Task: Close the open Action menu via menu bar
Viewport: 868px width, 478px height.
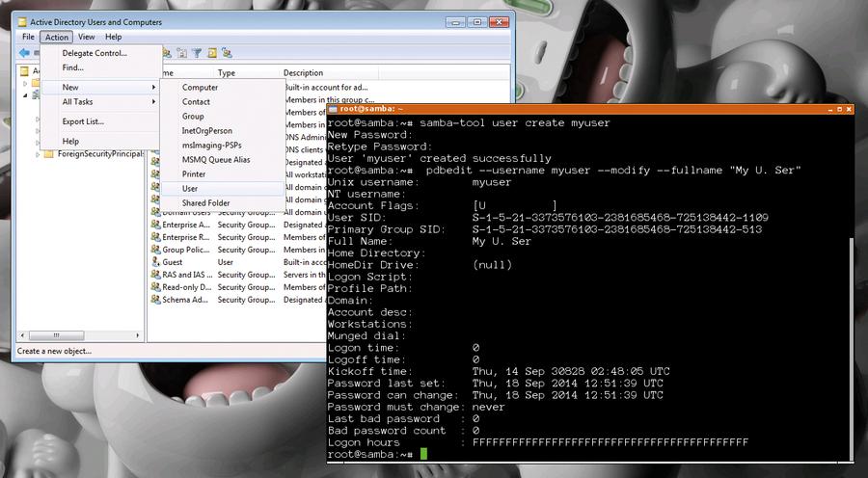Action: tap(57, 37)
